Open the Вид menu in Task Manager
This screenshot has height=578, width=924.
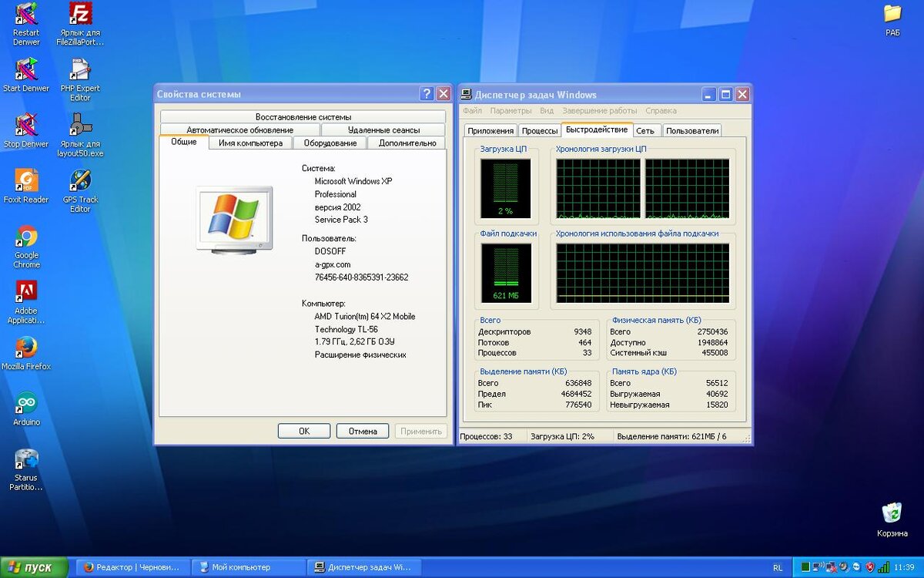pos(547,111)
